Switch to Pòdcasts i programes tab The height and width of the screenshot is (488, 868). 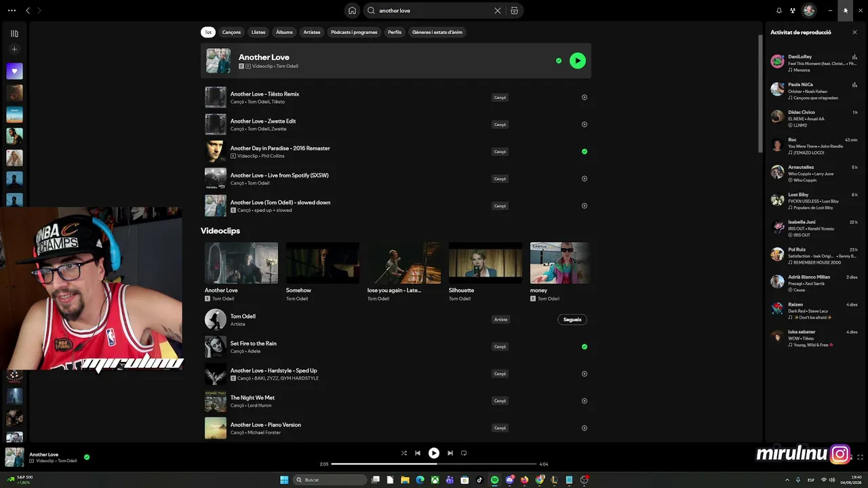point(354,33)
